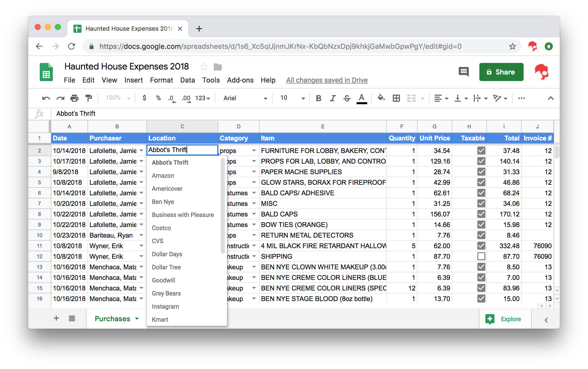This screenshot has width=588, height=369.
Task: Collapse the menus with up chevron
Action: [551, 98]
